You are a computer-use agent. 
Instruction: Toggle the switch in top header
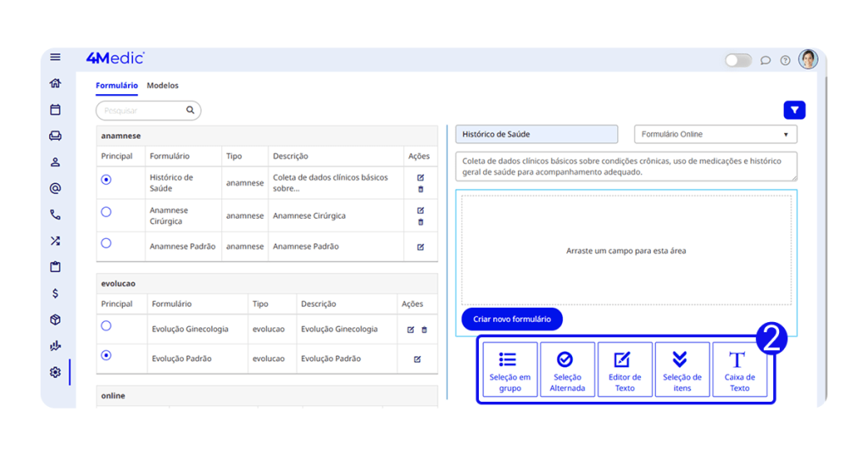click(737, 60)
